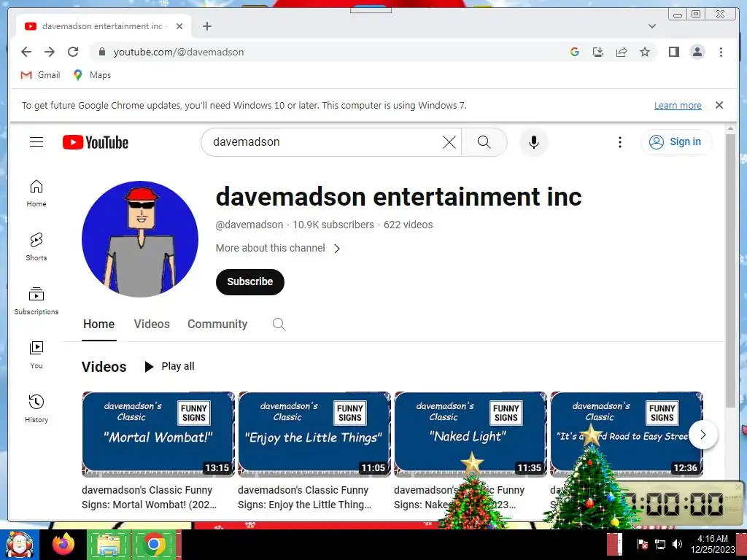Open YouTube settings three-dot menu
Viewport: 747px width, 560px height.
620,142
